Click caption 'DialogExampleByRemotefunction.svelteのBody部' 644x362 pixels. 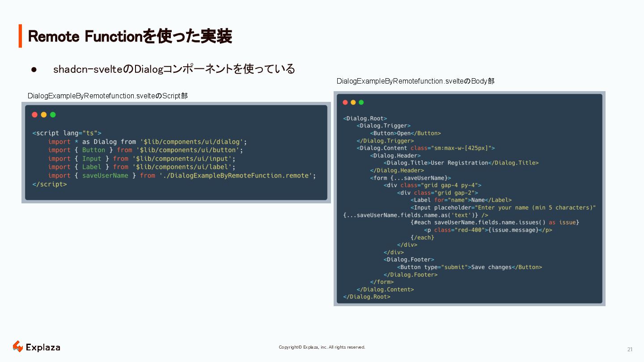coord(415,81)
